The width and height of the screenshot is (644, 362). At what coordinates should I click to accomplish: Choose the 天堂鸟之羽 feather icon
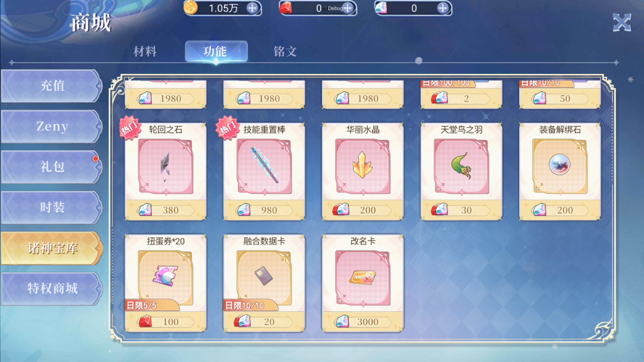[x=461, y=166]
